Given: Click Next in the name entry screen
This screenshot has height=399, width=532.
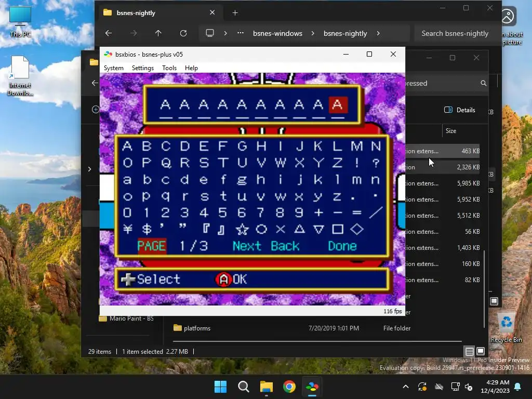Looking at the screenshot, I should coord(247,246).
